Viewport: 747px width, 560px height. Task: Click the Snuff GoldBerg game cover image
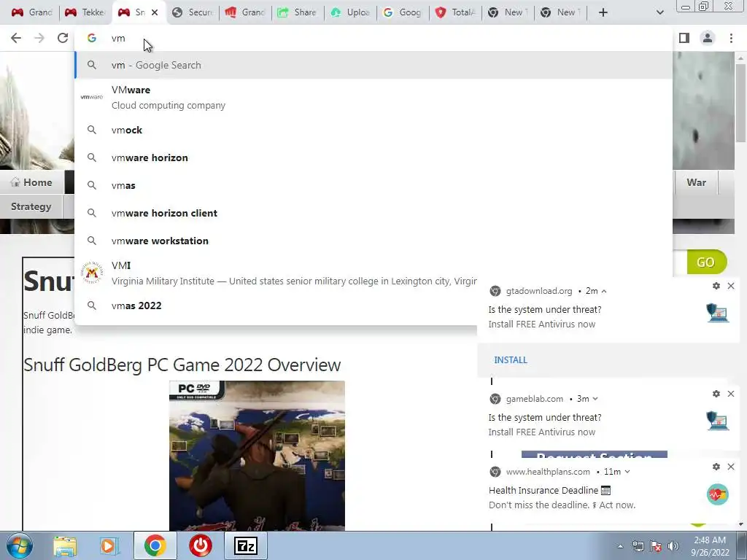click(257, 456)
